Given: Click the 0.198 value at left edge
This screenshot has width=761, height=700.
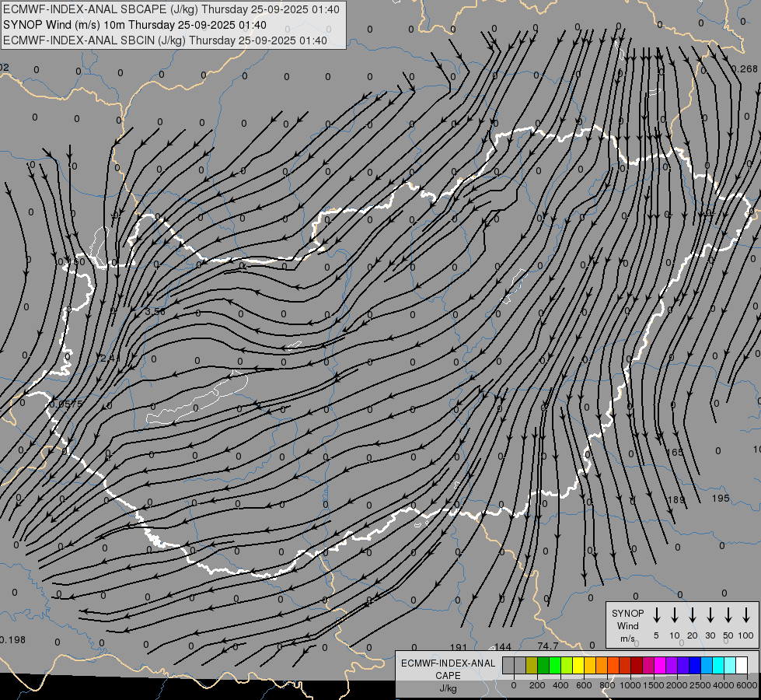Looking at the screenshot, I should [12, 640].
